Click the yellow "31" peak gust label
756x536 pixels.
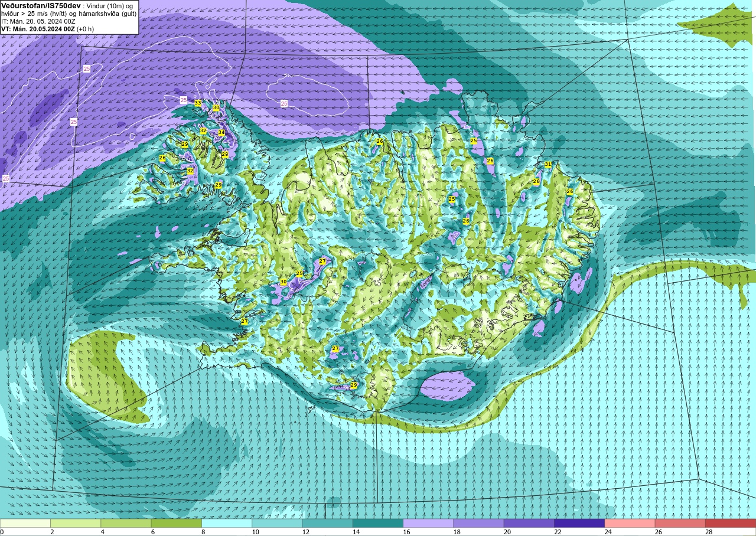coord(548,165)
